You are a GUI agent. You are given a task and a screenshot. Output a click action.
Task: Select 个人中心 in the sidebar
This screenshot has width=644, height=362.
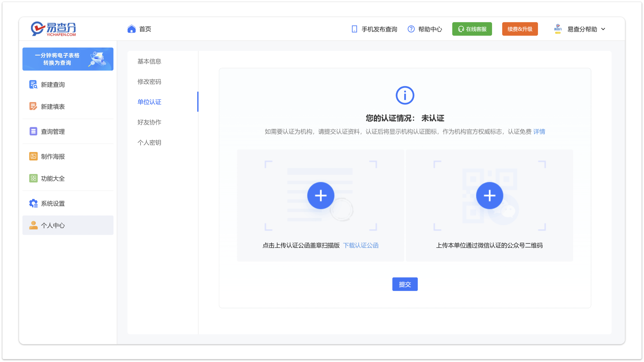click(x=68, y=225)
